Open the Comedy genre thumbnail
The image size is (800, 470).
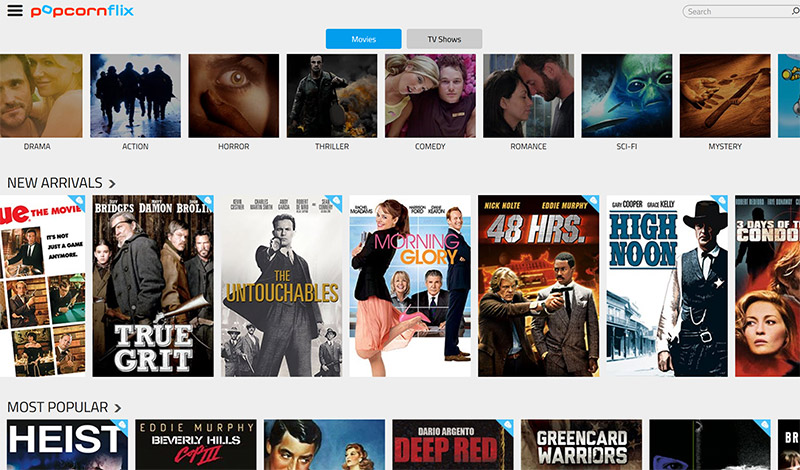[x=430, y=96]
